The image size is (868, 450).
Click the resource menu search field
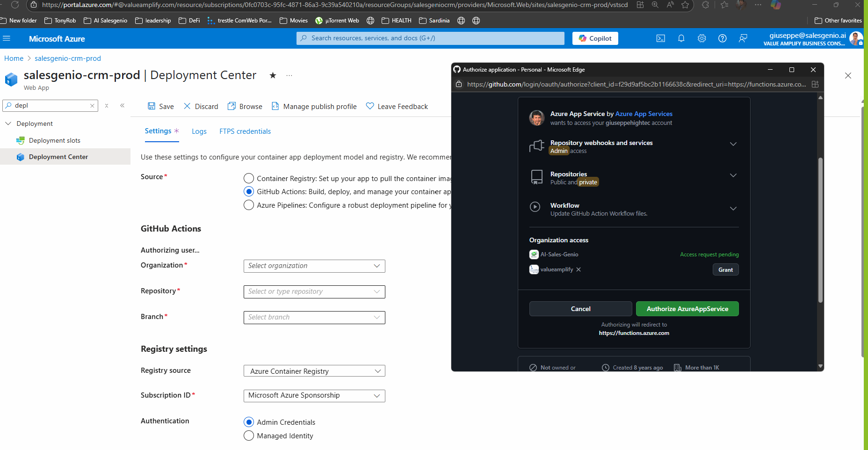click(51, 106)
